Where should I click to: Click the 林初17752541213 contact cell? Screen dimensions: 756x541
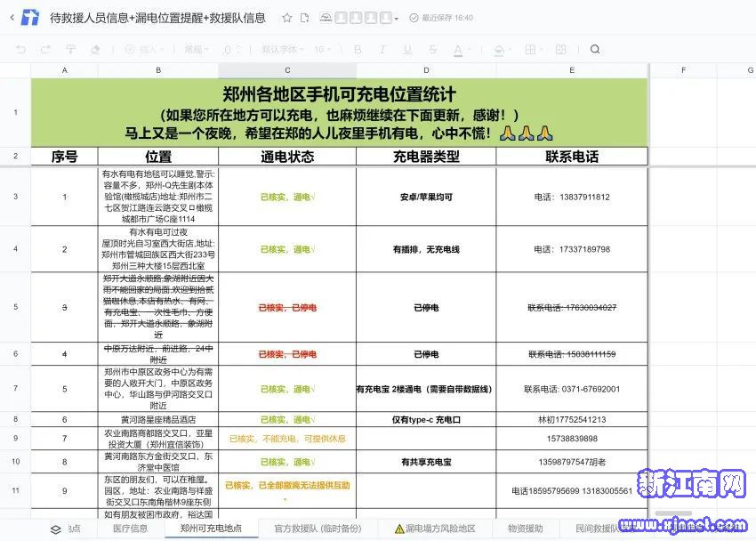click(x=572, y=419)
